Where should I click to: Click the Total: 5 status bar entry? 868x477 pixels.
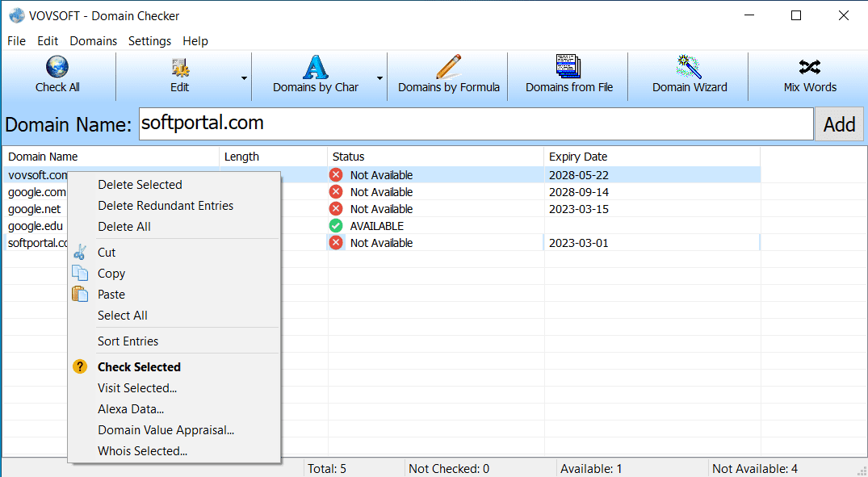326,469
